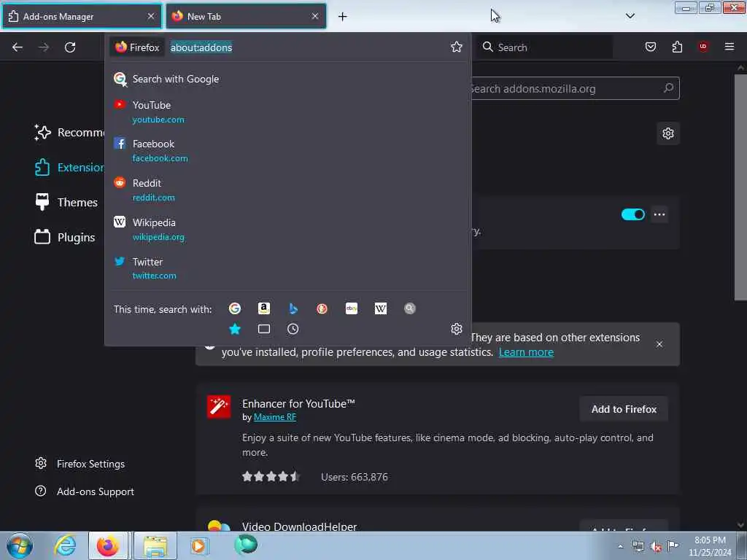
Task: Click the page vertical scrollbar thumb
Action: (740, 187)
